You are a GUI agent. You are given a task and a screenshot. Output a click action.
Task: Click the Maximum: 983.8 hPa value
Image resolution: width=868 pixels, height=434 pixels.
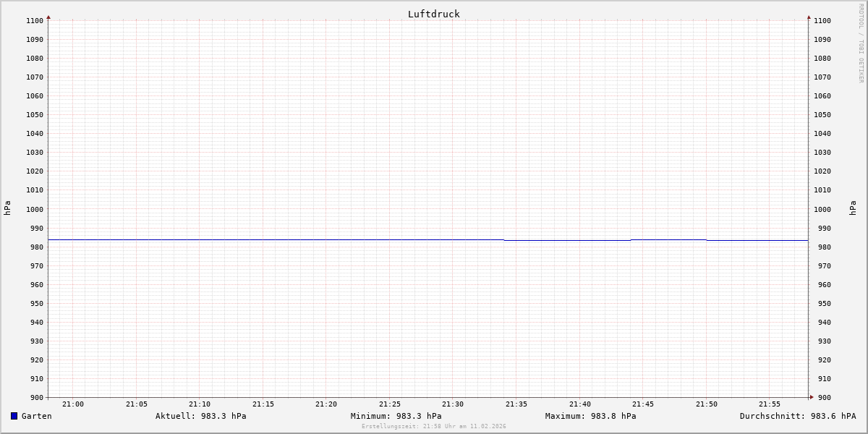click(x=590, y=416)
